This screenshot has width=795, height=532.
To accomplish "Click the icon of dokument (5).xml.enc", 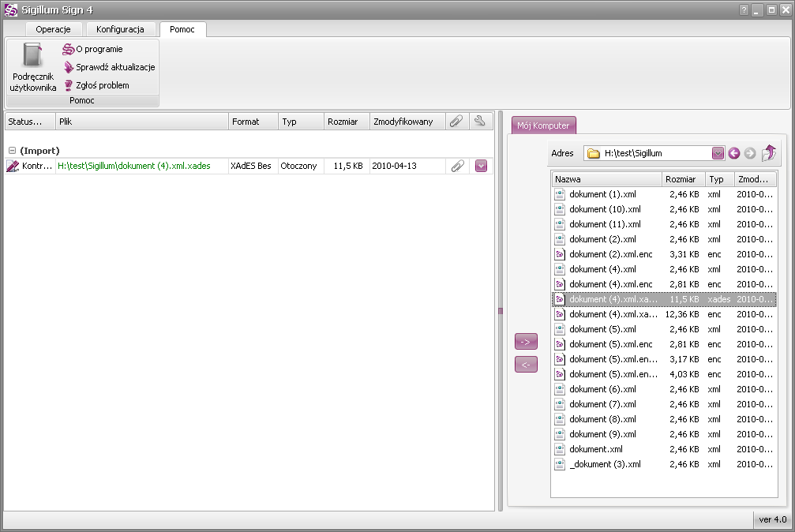I will (560, 344).
